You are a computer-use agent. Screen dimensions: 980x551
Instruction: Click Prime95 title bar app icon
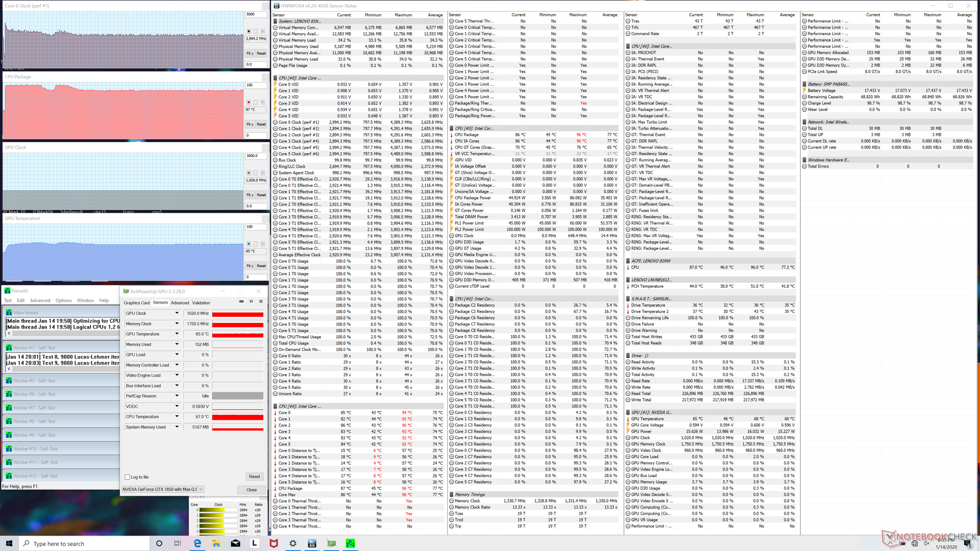pos(7,291)
